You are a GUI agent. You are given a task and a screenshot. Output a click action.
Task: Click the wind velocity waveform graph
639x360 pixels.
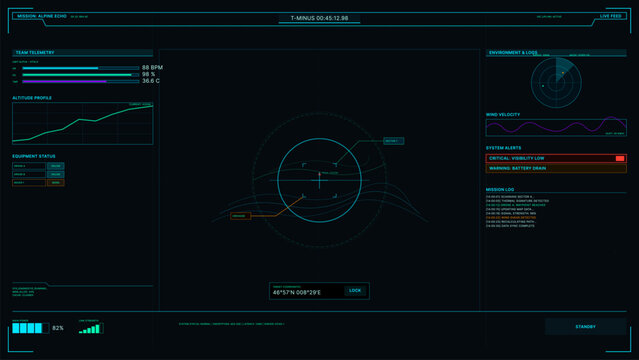point(556,127)
